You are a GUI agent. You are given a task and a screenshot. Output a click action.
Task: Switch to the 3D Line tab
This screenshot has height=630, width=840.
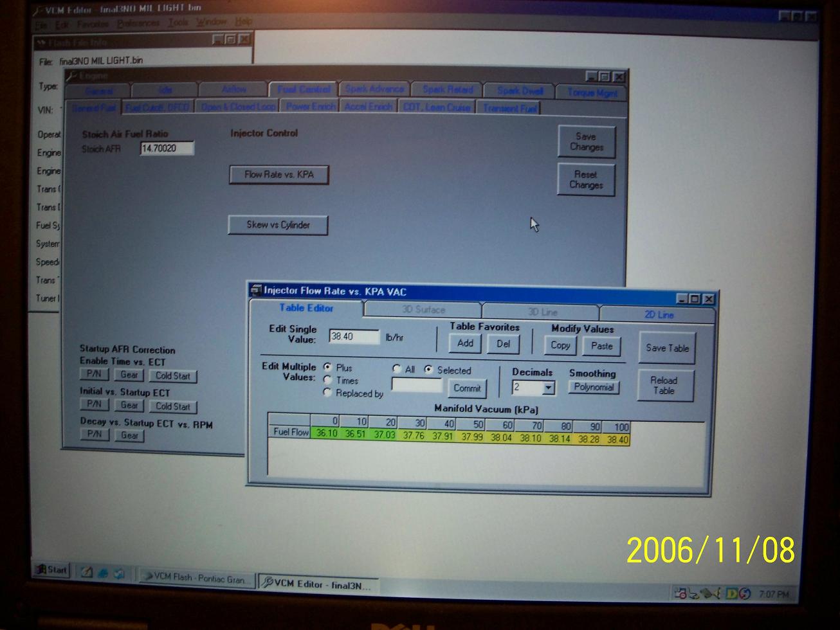click(x=542, y=312)
